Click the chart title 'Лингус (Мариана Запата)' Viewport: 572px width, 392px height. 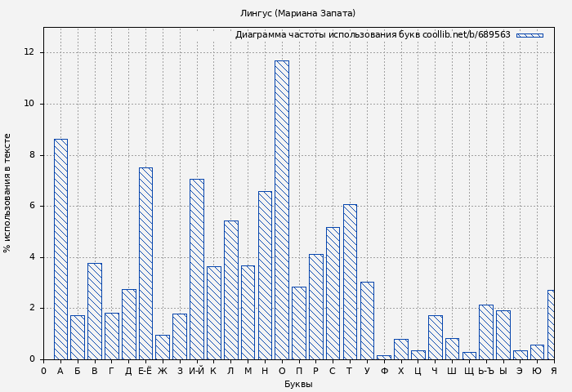coord(297,13)
